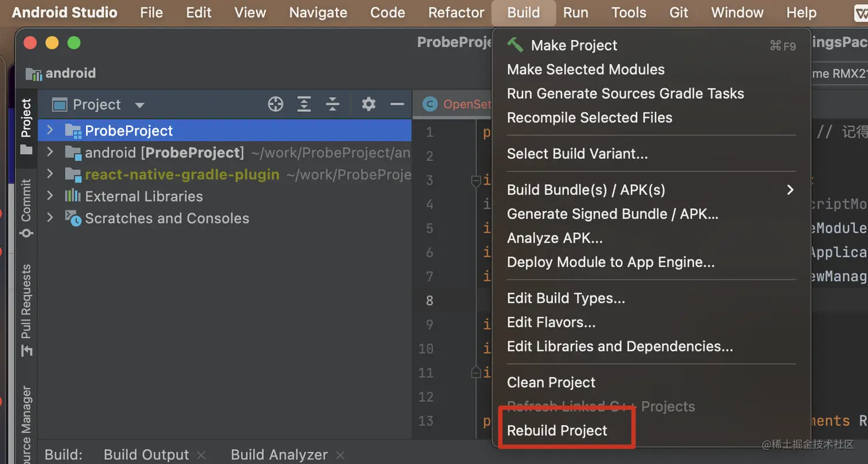The image size is (868, 464).
Task: Expand the Scratches and Consoles node
Action: point(50,218)
